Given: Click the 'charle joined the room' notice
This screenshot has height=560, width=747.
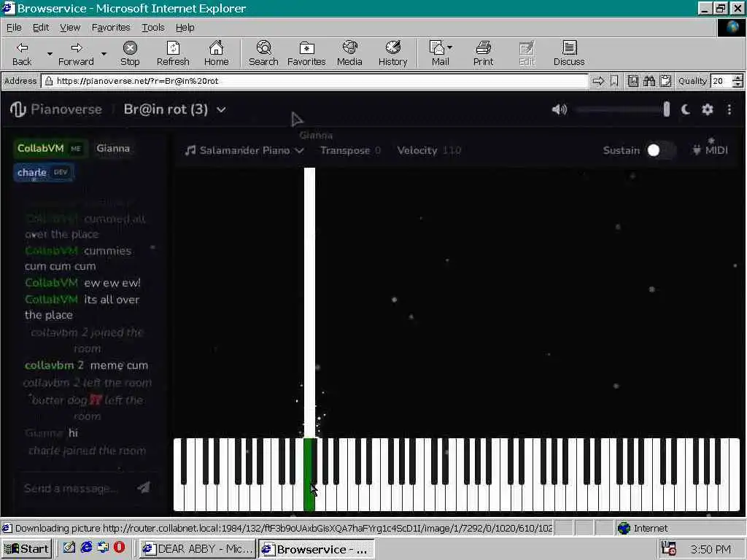Looking at the screenshot, I should pyautogui.click(x=88, y=451).
